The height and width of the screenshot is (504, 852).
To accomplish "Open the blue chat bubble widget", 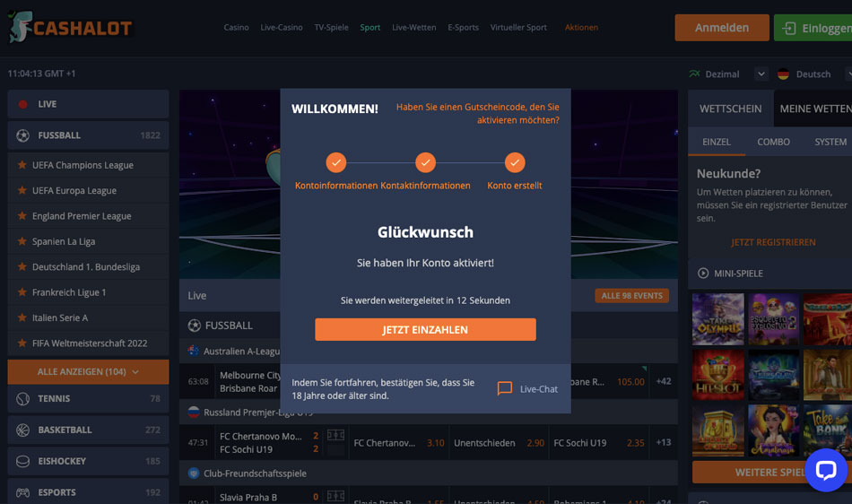I will (826, 470).
